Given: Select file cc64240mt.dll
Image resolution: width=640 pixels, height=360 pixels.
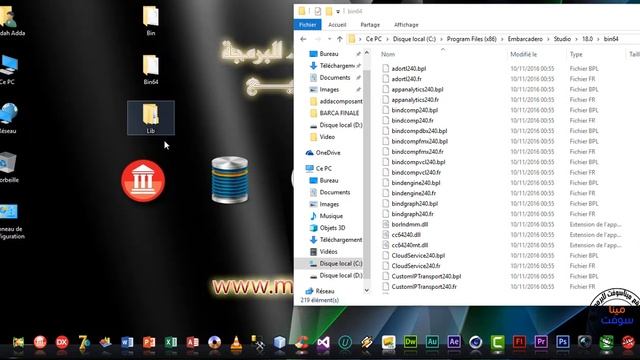Looking at the screenshot, I should click(x=405, y=245).
